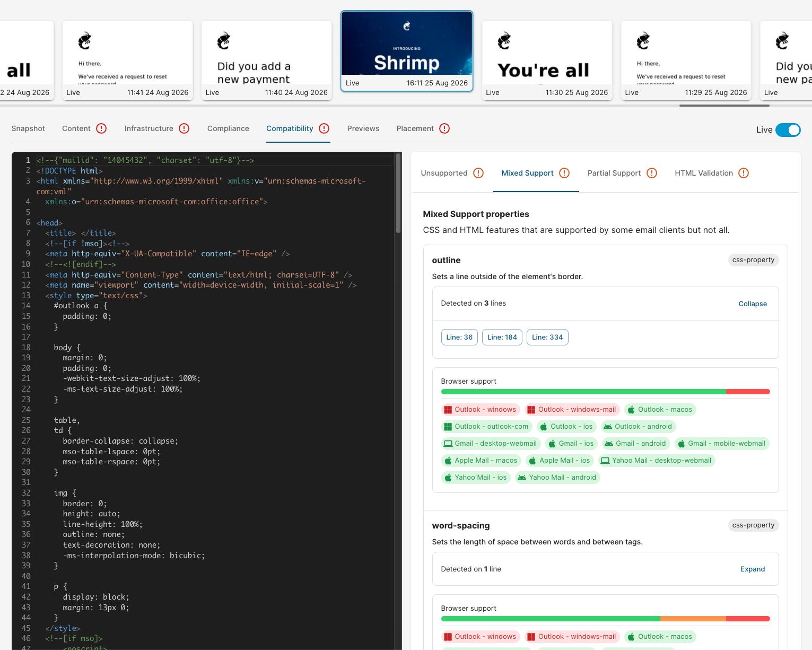Select the Shrimp email thumbnail

(x=407, y=51)
